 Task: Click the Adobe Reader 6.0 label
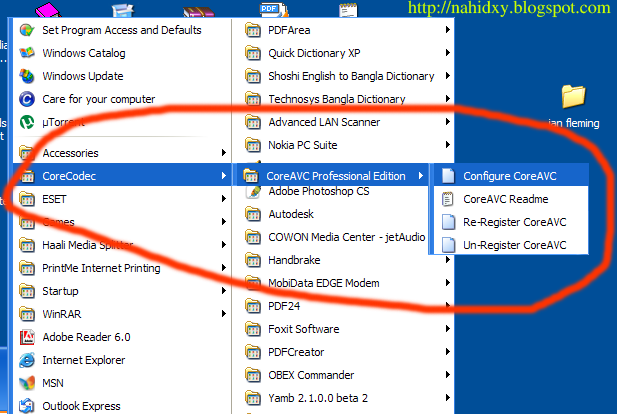click(x=86, y=337)
